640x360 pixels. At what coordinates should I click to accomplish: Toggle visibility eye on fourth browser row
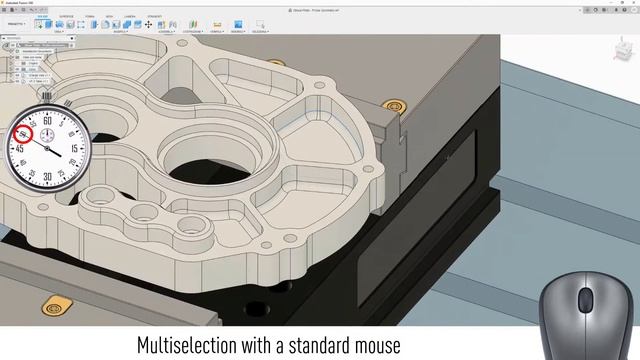pos(18,63)
